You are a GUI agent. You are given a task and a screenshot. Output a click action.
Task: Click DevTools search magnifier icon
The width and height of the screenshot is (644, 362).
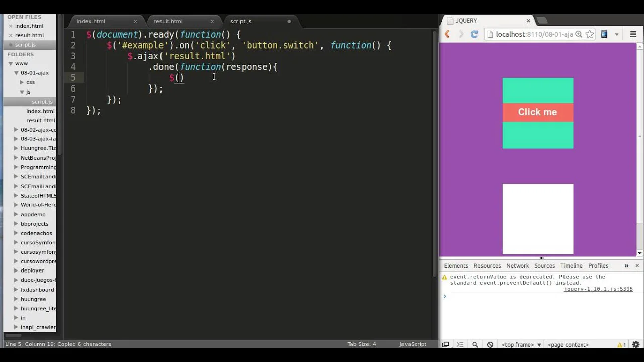tap(475, 345)
